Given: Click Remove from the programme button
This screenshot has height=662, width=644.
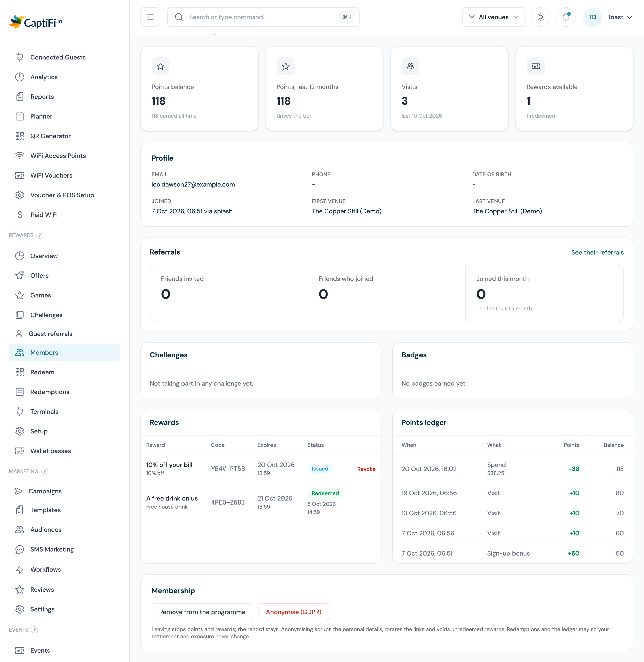Looking at the screenshot, I should tap(202, 612).
